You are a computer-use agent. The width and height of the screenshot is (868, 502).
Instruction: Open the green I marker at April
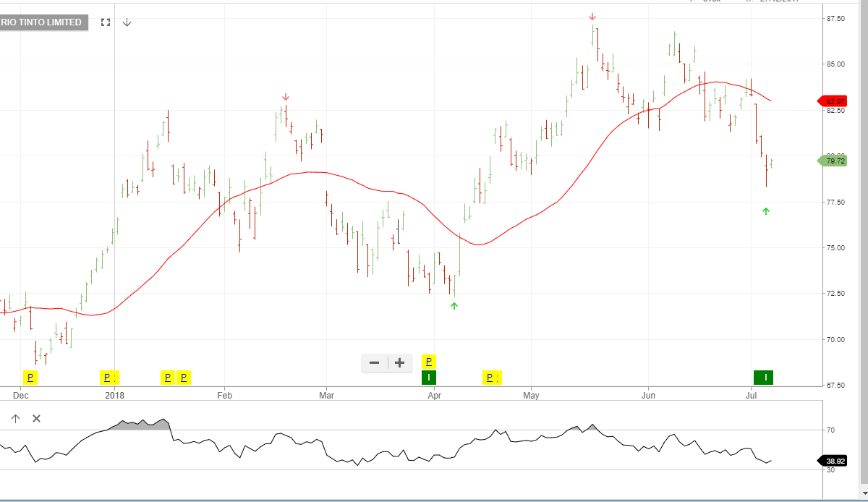429,377
